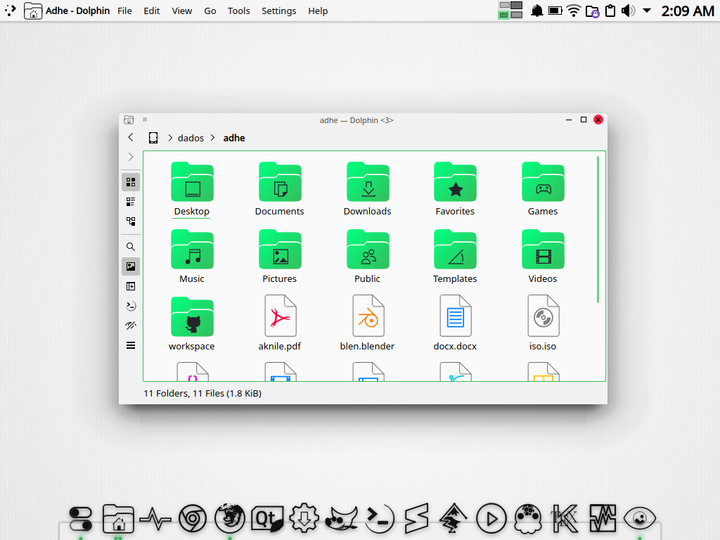720x540 pixels.
Task: Open the search tool in Dolphin sidebar
Action: (131, 247)
